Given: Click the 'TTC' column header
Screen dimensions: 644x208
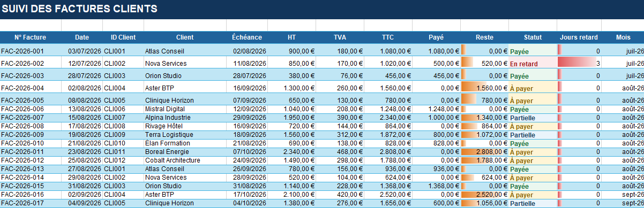Looking at the screenshot, I should [388, 37].
